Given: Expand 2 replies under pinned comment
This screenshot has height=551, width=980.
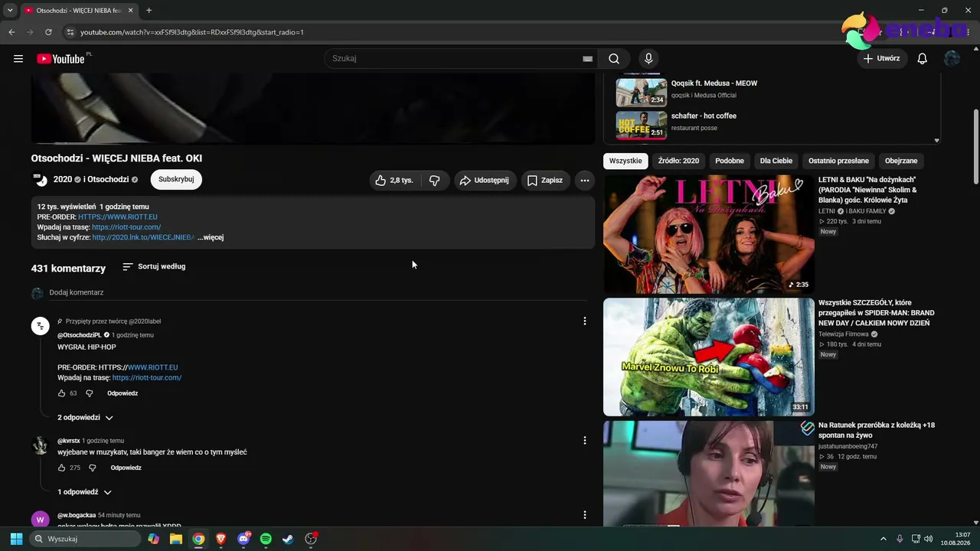Looking at the screenshot, I should click(85, 418).
